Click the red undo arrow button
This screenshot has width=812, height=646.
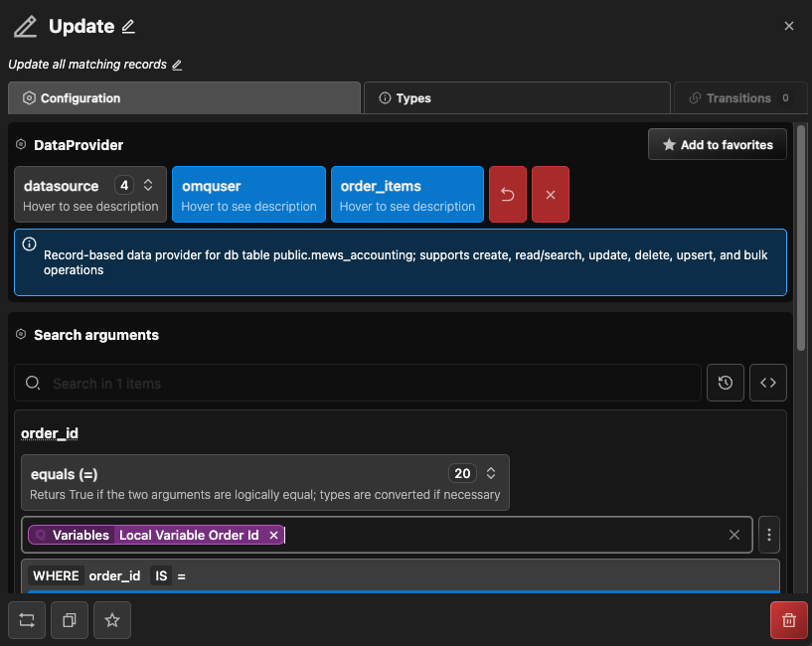[x=508, y=194]
